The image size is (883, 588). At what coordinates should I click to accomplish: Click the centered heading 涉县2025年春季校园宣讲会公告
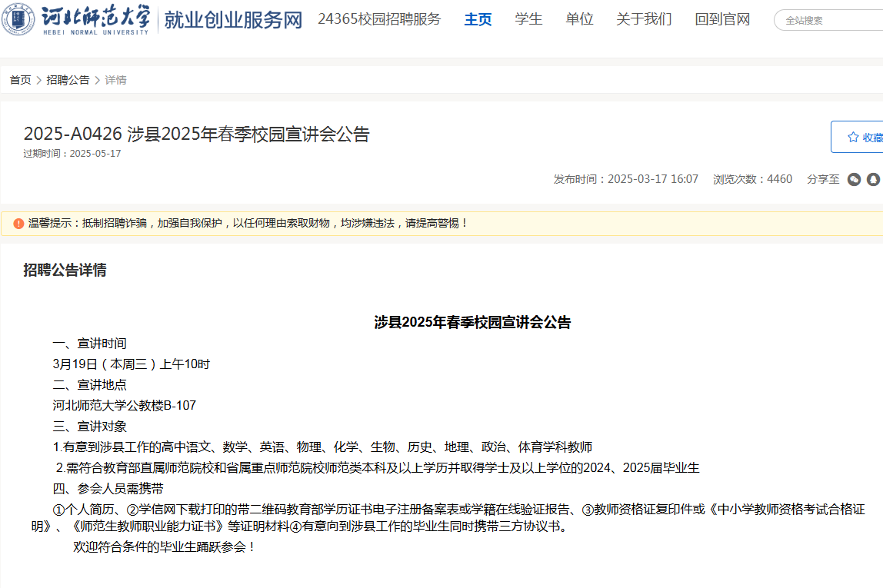pos(472,322)
